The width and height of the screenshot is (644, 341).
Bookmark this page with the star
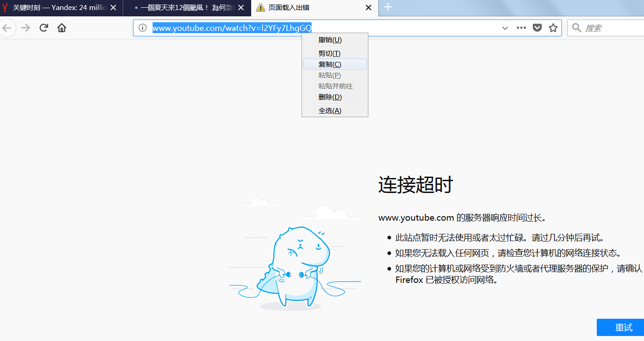click(553, 28)
